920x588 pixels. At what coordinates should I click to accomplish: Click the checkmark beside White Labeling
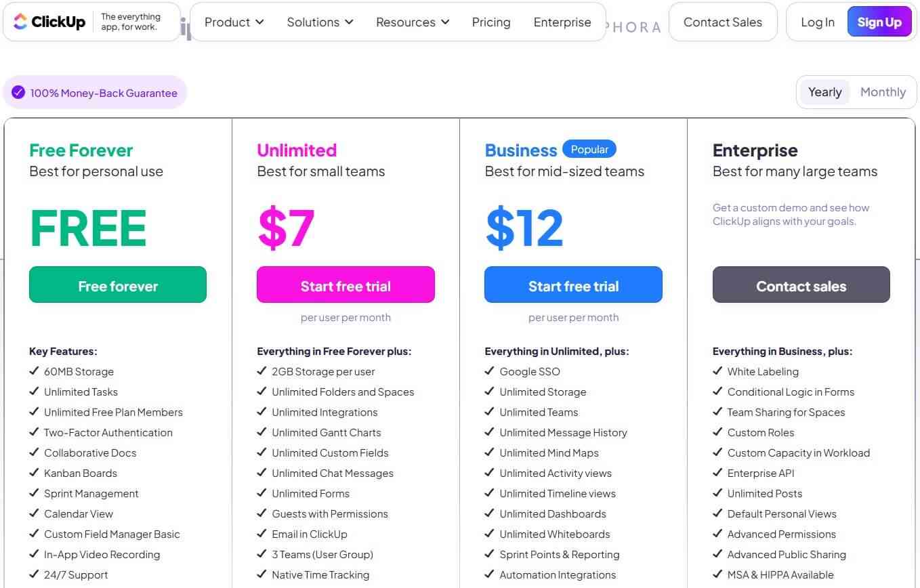pos(717,371)
